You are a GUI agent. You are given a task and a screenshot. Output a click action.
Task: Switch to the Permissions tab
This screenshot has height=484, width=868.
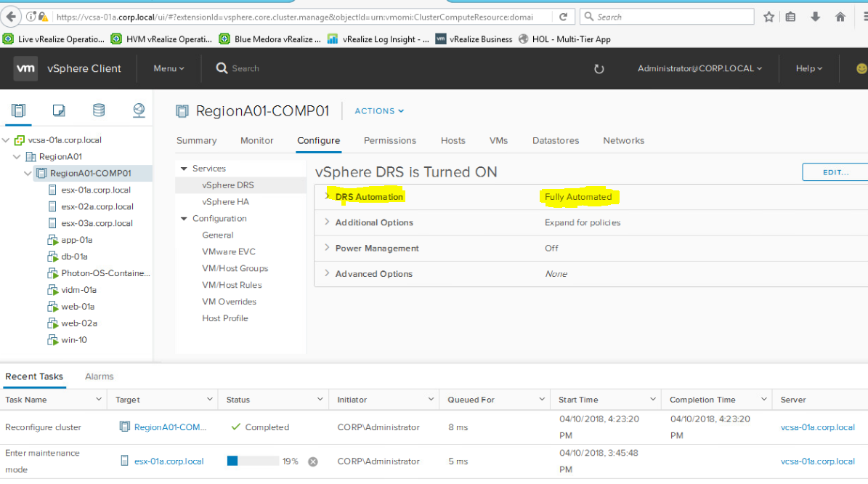390,141
